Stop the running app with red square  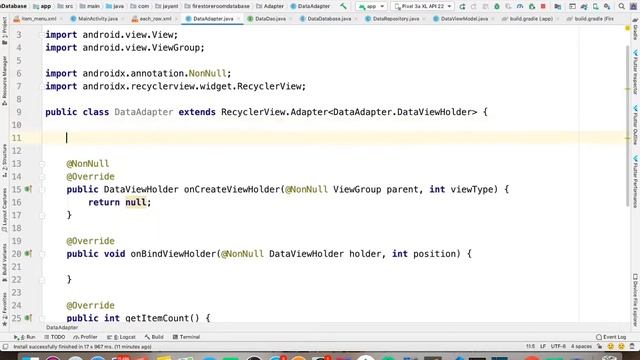(543, 7)
